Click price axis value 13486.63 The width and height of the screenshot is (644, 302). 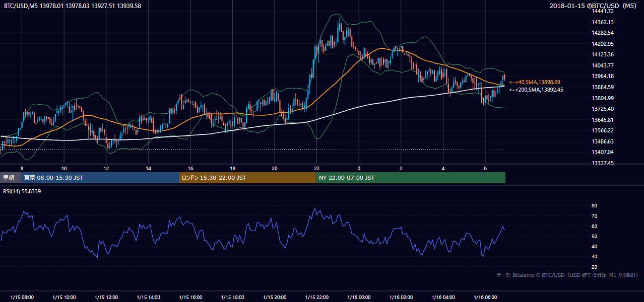pyautogui.click(x=603, y=141)
